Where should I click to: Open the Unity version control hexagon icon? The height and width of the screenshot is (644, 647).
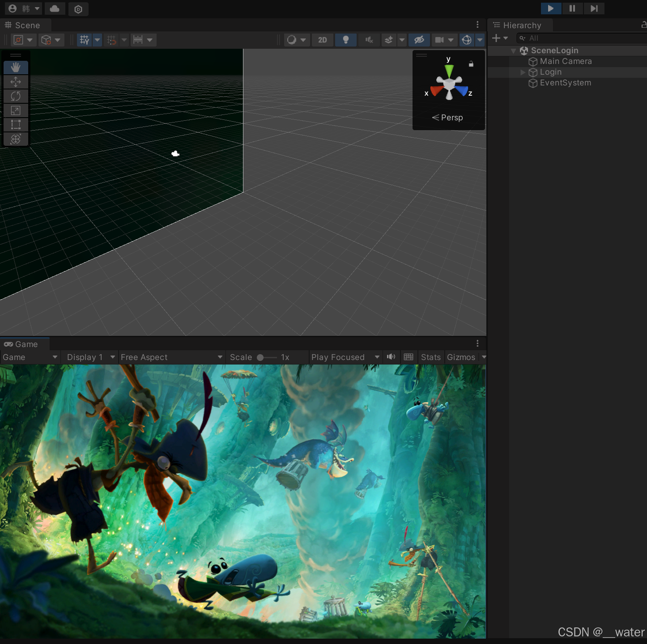click(78, 9)
